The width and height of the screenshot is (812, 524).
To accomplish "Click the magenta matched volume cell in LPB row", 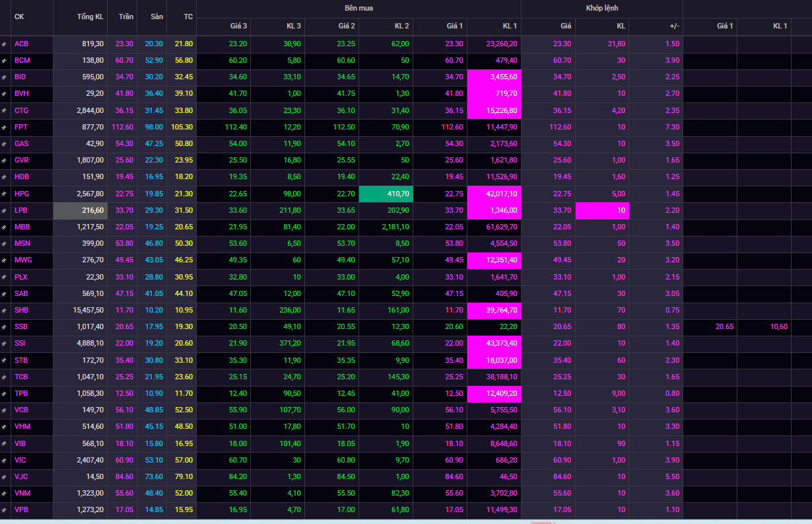I will (602, 210).
